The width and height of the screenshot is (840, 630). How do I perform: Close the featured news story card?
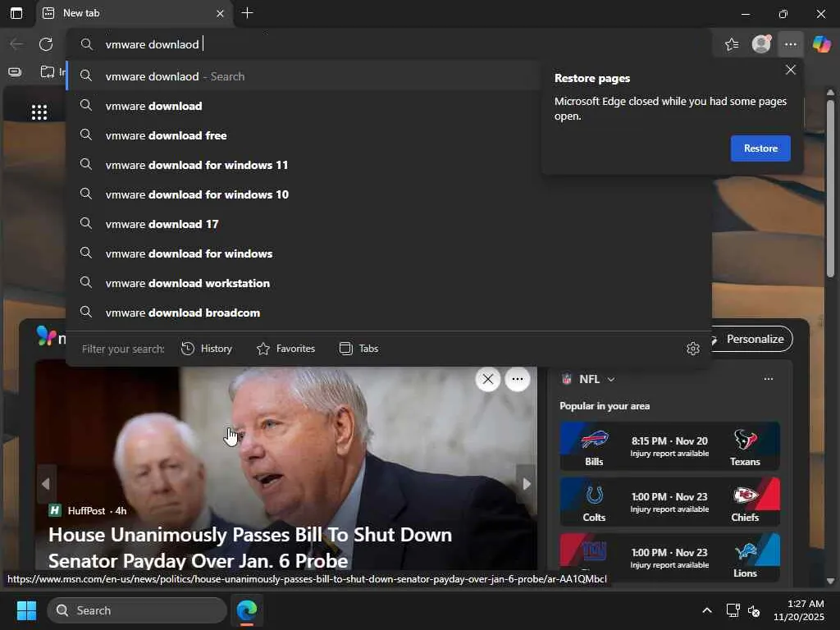487,379
